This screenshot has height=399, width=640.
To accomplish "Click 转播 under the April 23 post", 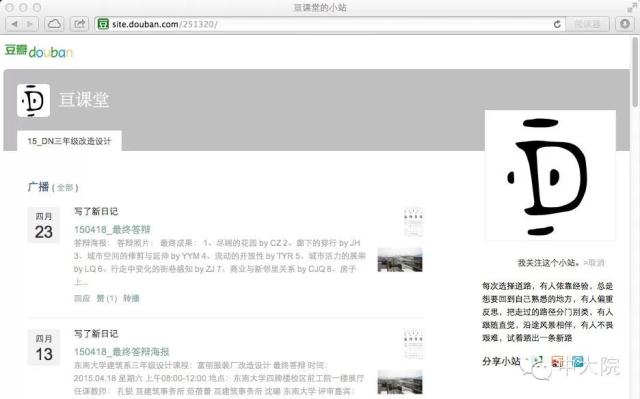I will pyautogui.click(x=131, y=298).
